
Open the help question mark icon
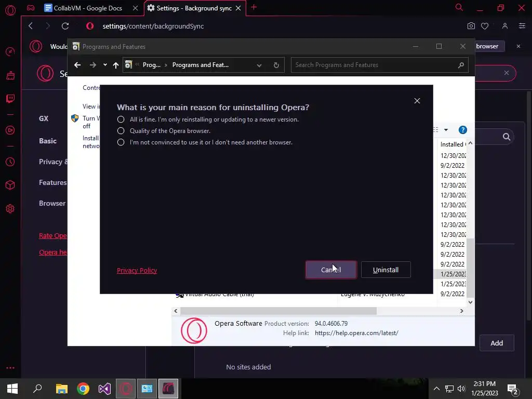click(x=463, y=130)
